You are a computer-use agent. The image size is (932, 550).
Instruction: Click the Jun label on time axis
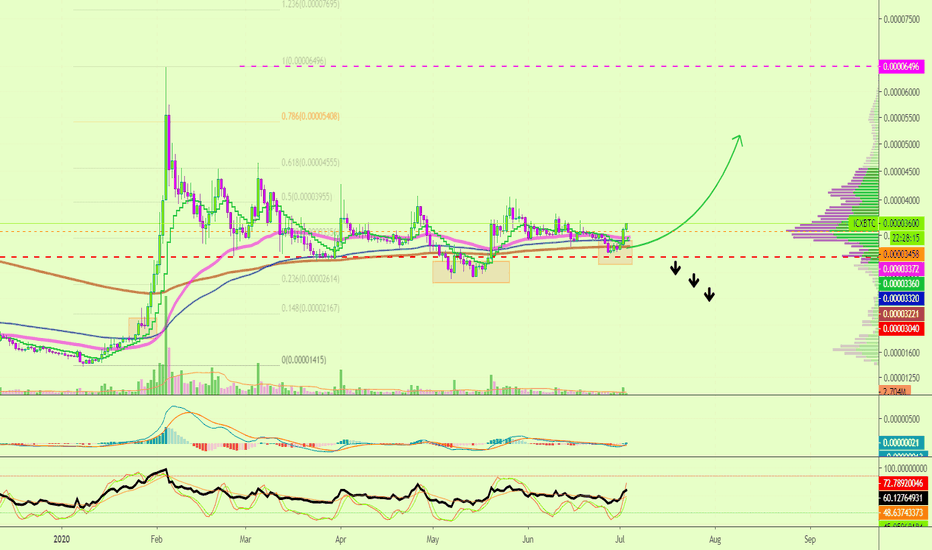(528, 540)
